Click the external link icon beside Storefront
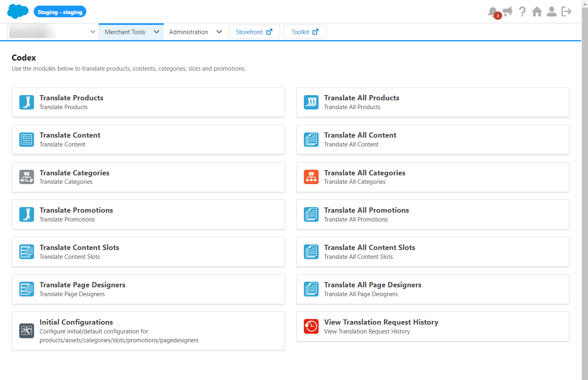 tap(269, 32)
